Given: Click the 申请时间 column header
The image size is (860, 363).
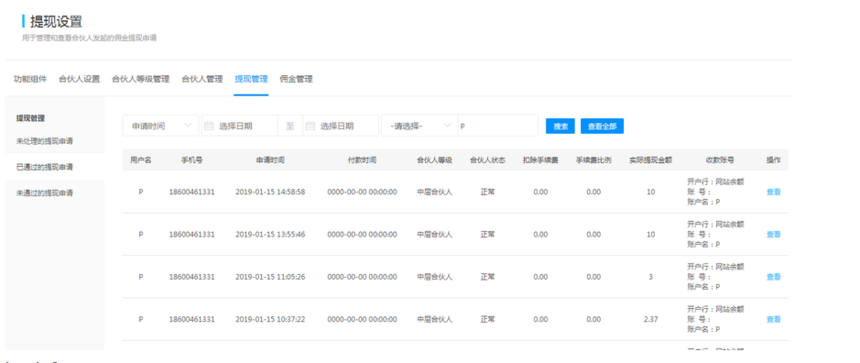Looking at the screenshot, I should point(270,160).
